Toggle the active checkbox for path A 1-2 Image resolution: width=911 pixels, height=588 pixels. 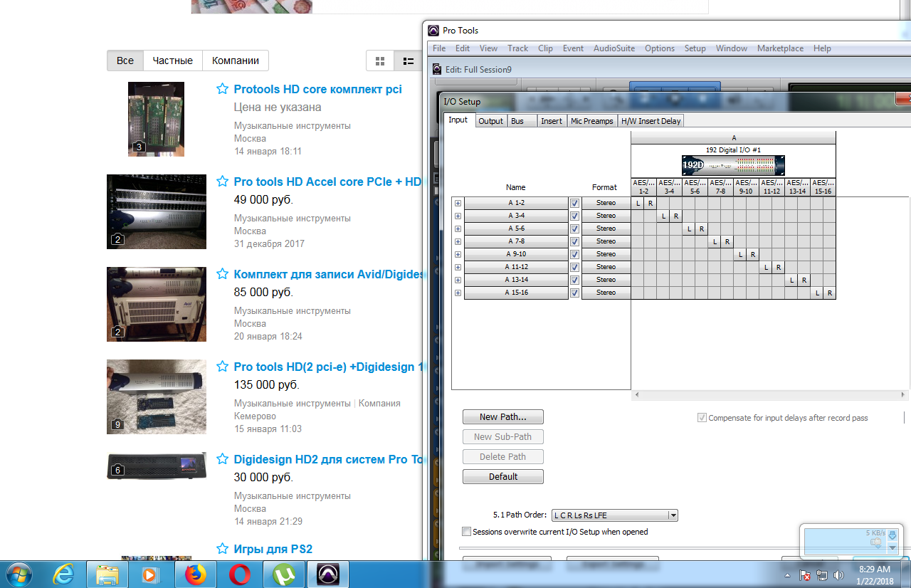[574, 203]
